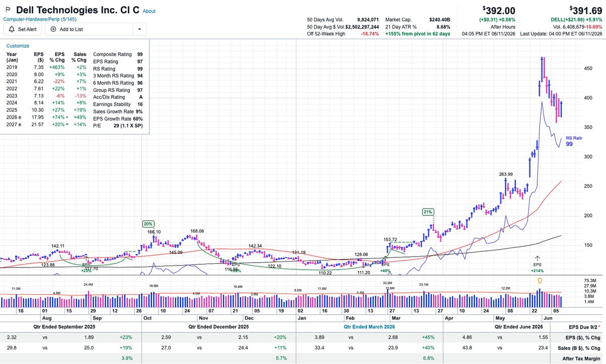Click the EPS Growth Rate 60% row
Screen dimensions: 606x364
click(x=118, y=118)
